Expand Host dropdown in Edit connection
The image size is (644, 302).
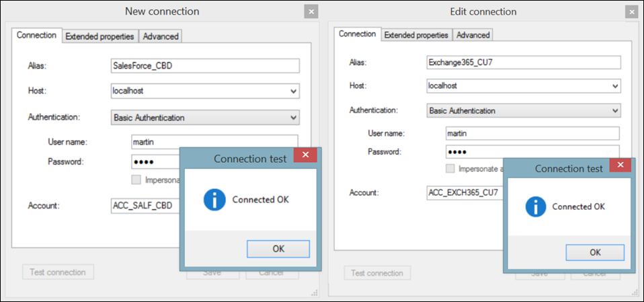pyautogui.click(x=615, y=86)
